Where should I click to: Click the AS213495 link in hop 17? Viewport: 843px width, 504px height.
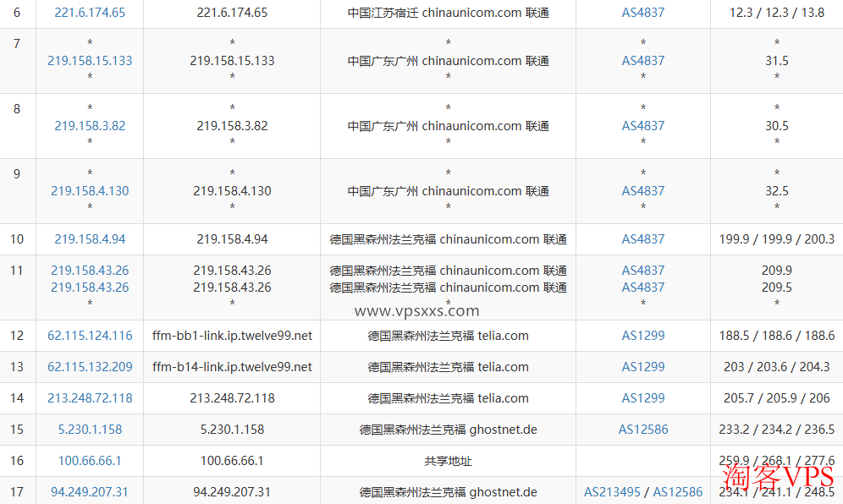tap(612, 491)
